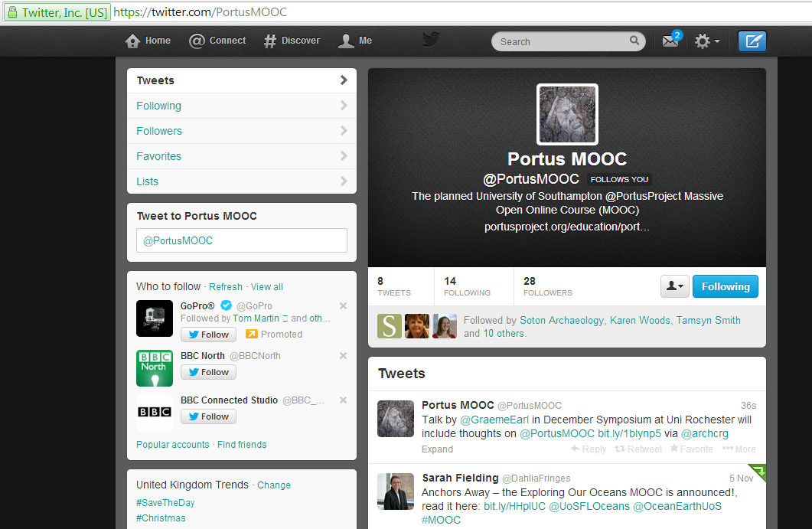
Task: Dismiss the GoPro follow suggestion
Action: (x=343, y=306)
